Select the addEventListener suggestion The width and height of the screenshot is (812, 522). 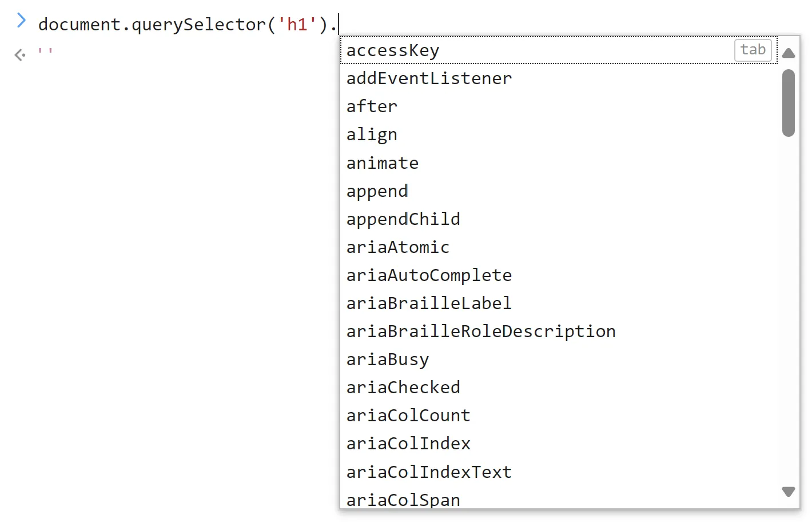pyautogui.click(x=428, y=78)
